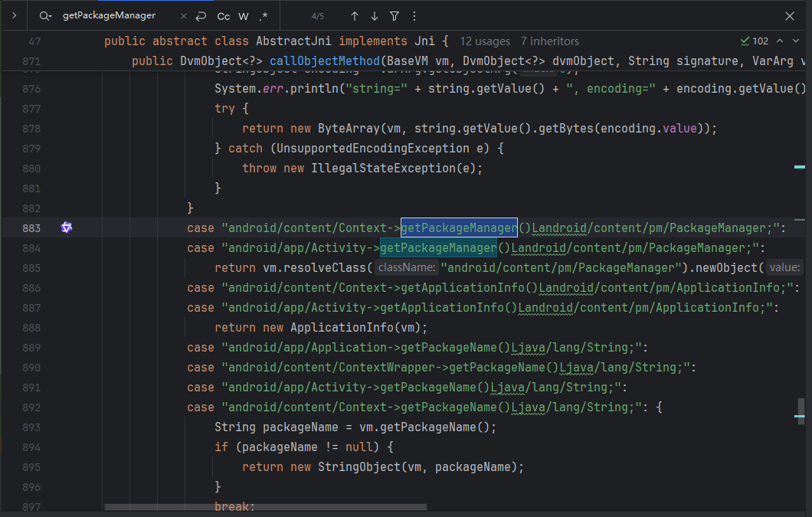Toggle Match Case (Cc) option
Viewport: 812px width, 517px height.
pyautogui.click(x=223, y=16)
